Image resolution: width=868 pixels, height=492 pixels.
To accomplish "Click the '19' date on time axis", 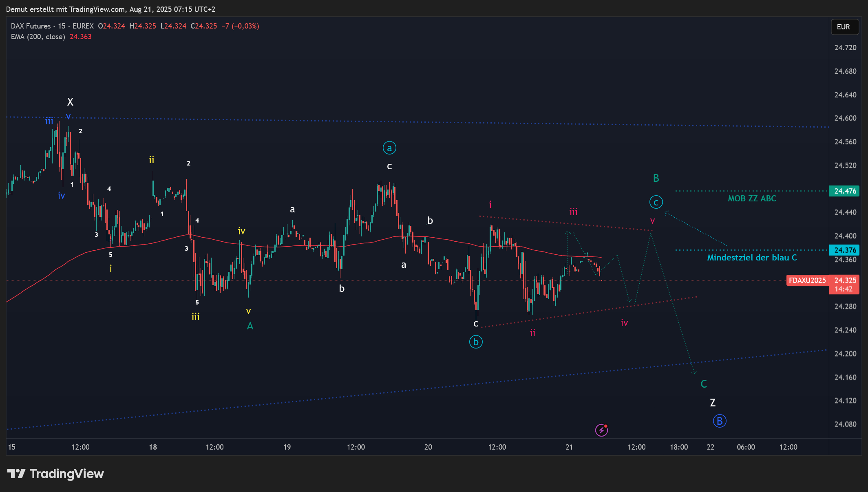I will [x=287, y=447].
